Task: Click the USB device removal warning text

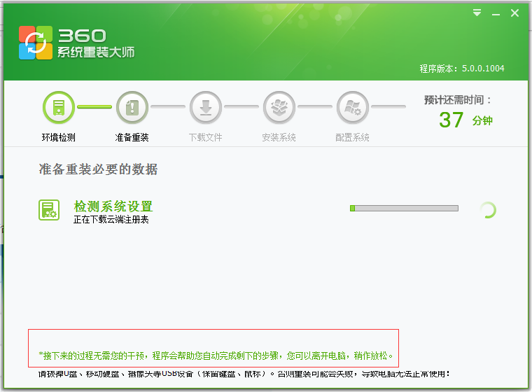Action: pyautogui.click(x=244, y=374)
